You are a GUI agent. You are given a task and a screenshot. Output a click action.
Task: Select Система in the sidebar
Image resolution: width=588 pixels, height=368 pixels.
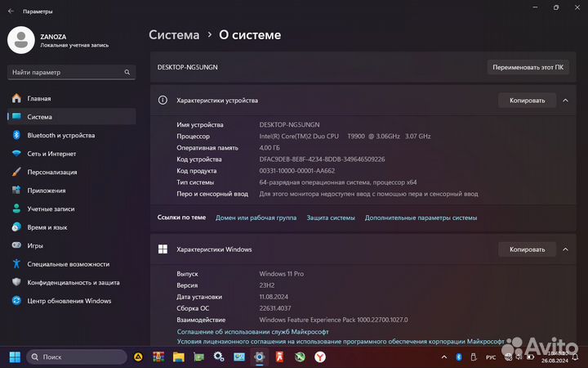(x=72, y=117)
